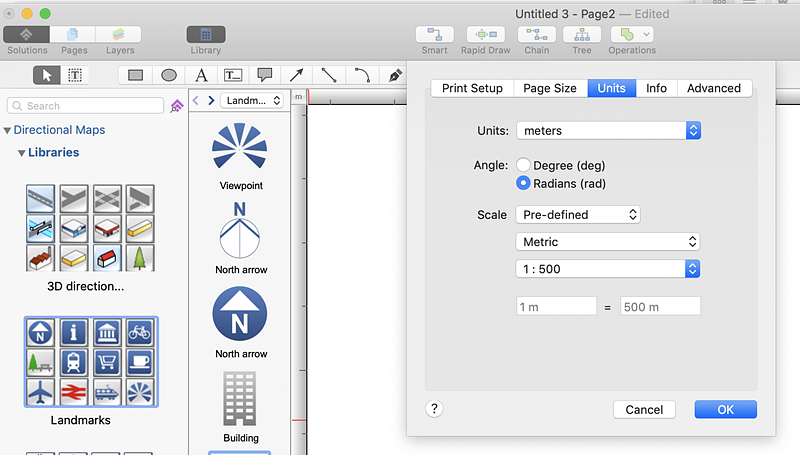Select the Callout tool
The width and height of the screenshot is (800, 455).
click(x=264, y=75)
